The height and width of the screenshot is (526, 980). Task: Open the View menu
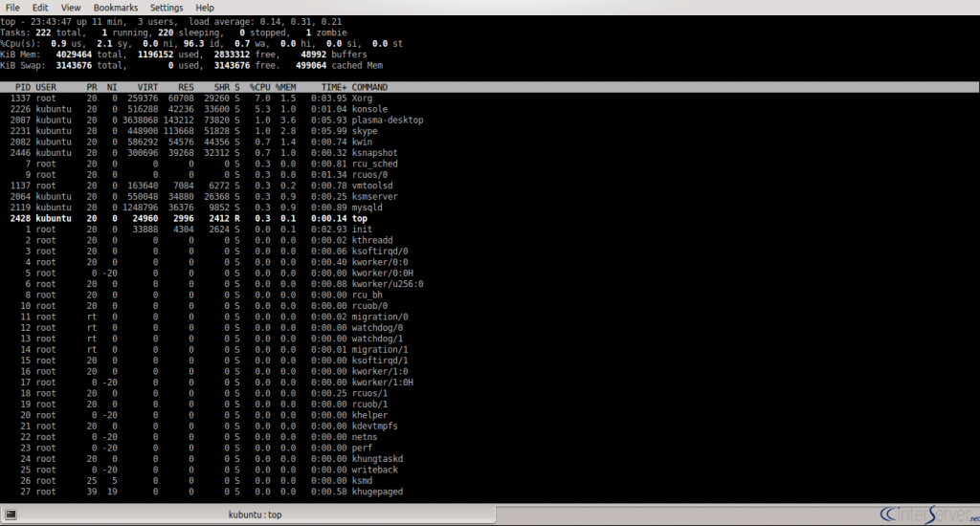point(71,8)
